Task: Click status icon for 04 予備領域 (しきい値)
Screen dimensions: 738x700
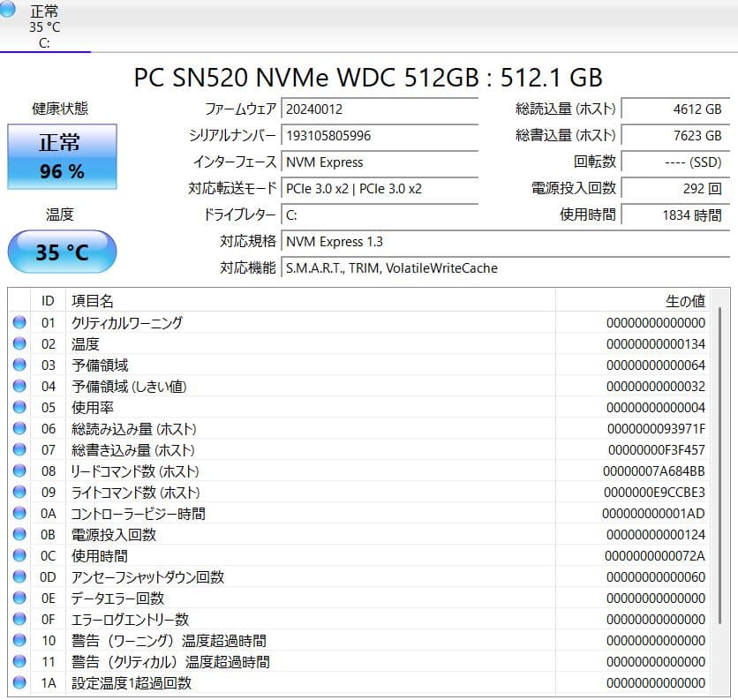Action: 19,386
